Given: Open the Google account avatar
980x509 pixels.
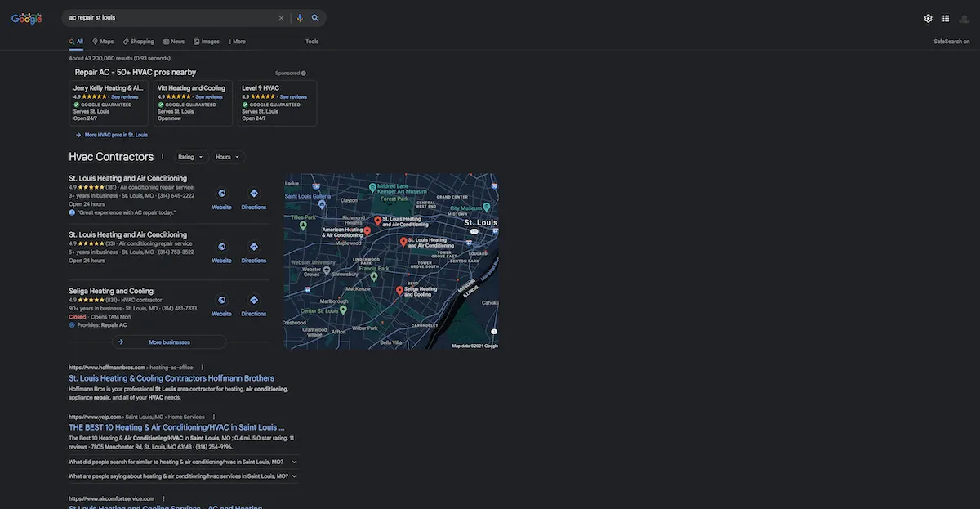Looking at the screenshot, I should point(964,18).
